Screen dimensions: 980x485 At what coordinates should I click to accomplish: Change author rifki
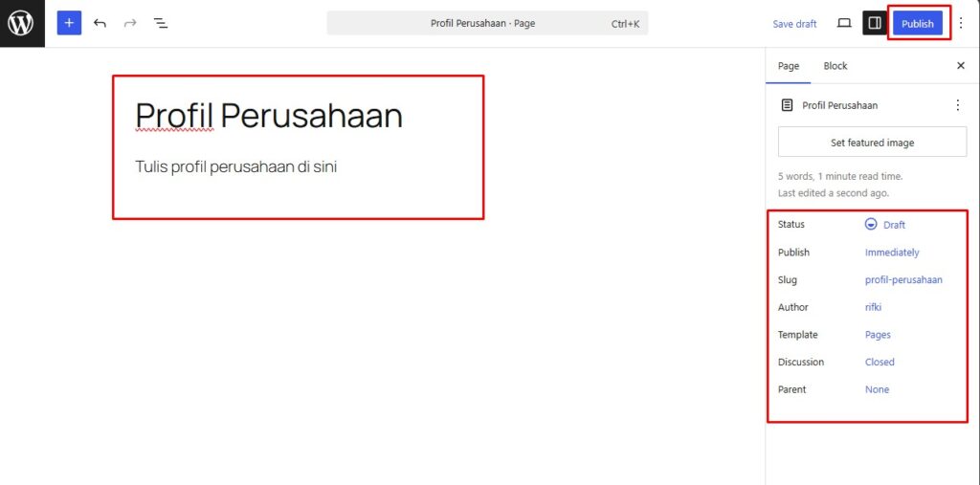873,307
